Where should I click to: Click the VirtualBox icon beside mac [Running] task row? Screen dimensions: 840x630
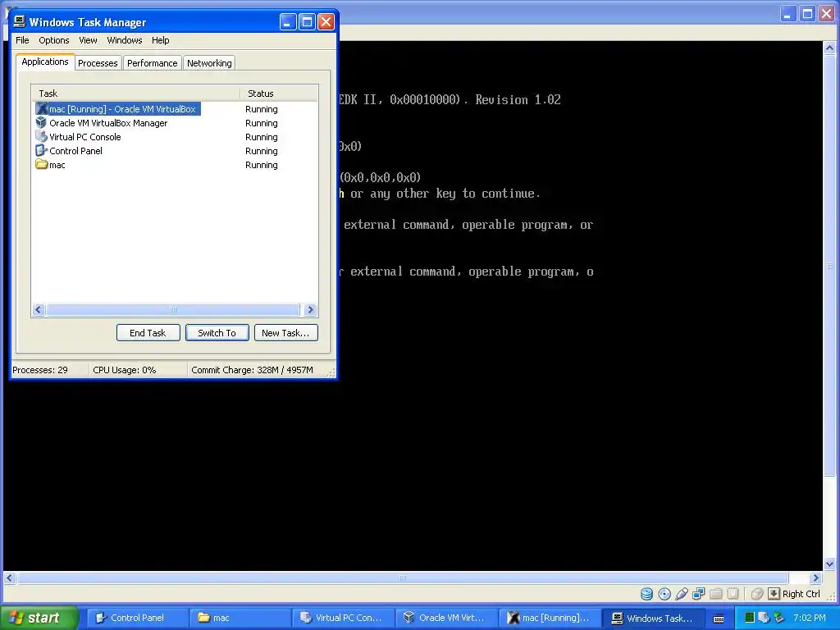click(x=42, y=109)
